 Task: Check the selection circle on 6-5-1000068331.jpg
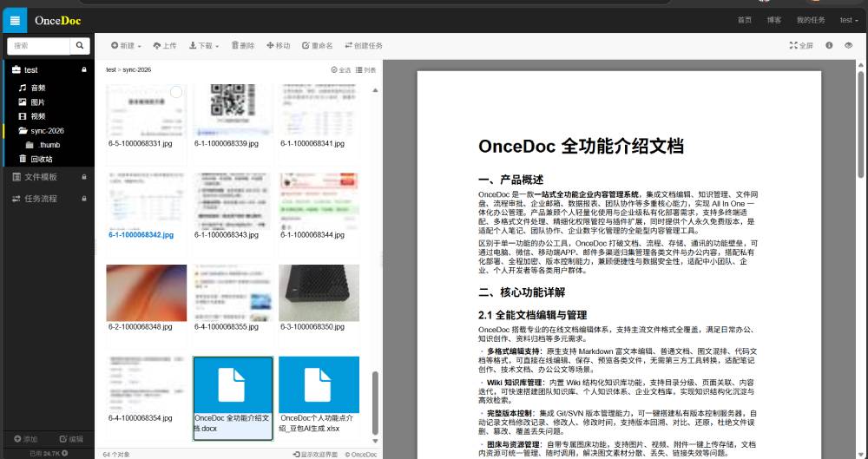pos(176,93)
